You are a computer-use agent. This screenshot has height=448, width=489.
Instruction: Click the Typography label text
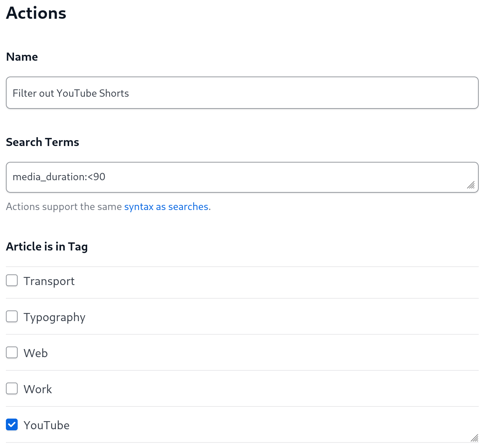pyautogui.click(x=54, y=317)
